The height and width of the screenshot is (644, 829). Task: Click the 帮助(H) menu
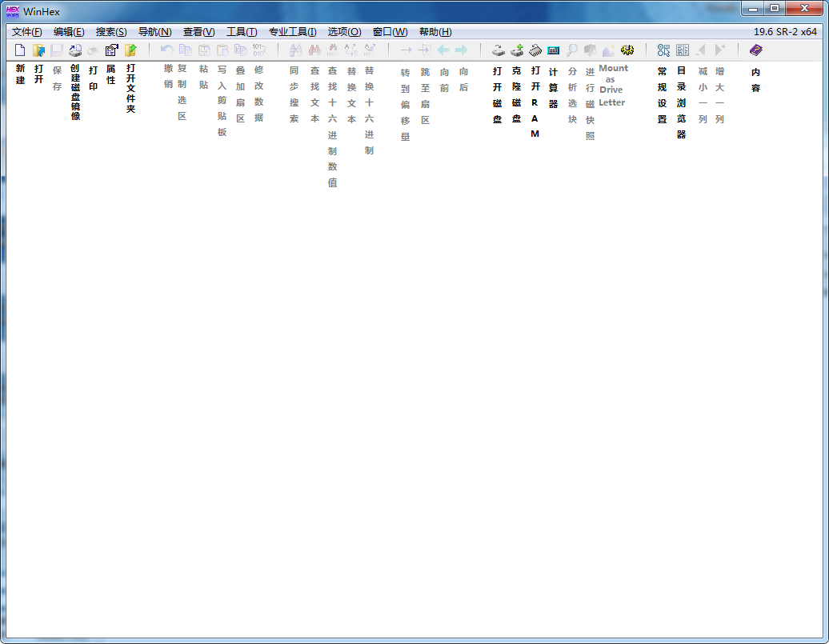click(435, 32)
